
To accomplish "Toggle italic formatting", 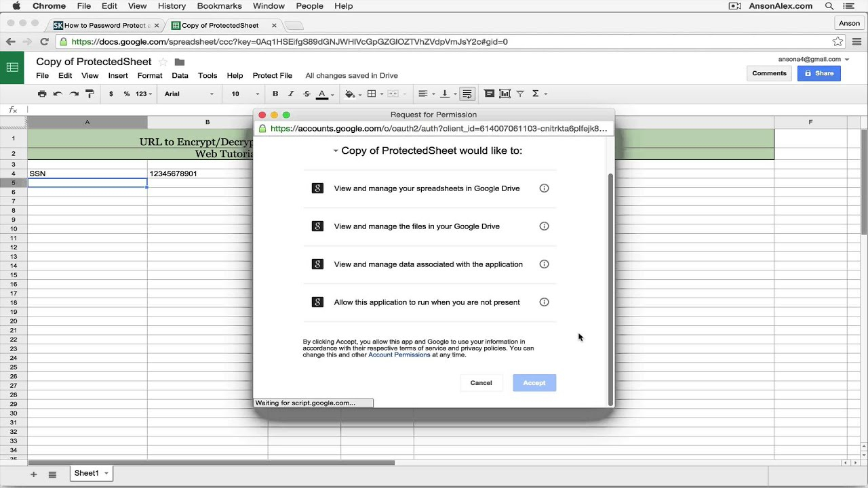I will coord(290,94).
